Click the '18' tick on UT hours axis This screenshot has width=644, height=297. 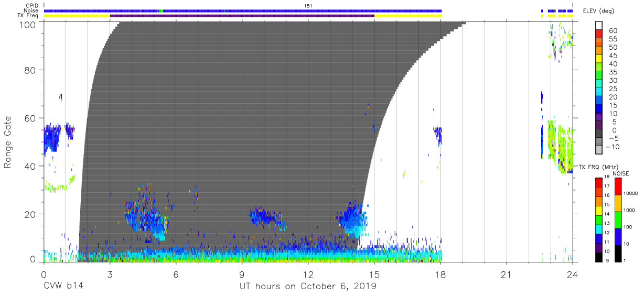coord(441,274)
